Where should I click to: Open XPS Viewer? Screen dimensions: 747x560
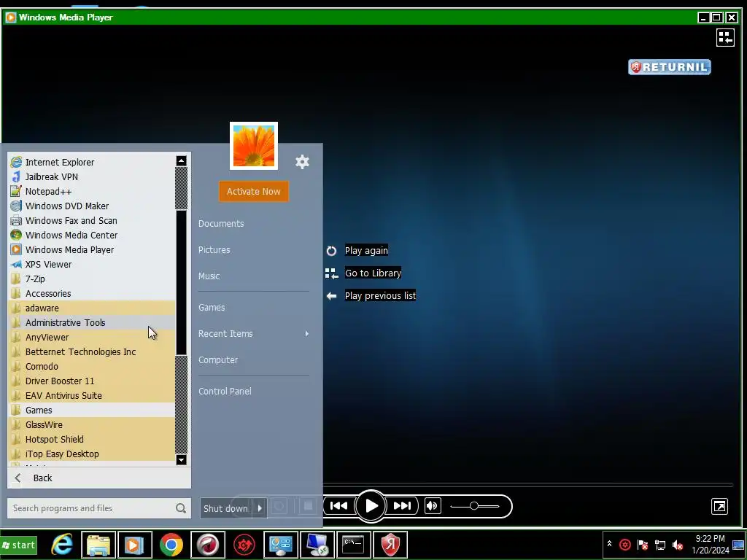point(91,264)
